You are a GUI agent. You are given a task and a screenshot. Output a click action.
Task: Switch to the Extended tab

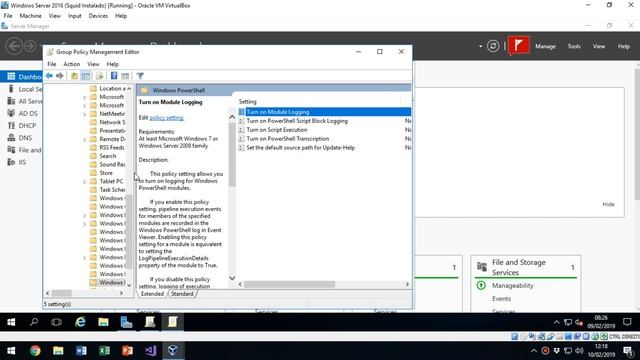click(x=152, y=294)
